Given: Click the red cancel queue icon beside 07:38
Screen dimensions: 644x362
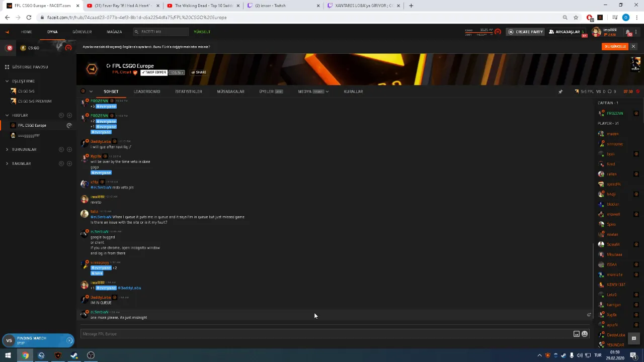Looking at the screenshot, I should (638, 92).
